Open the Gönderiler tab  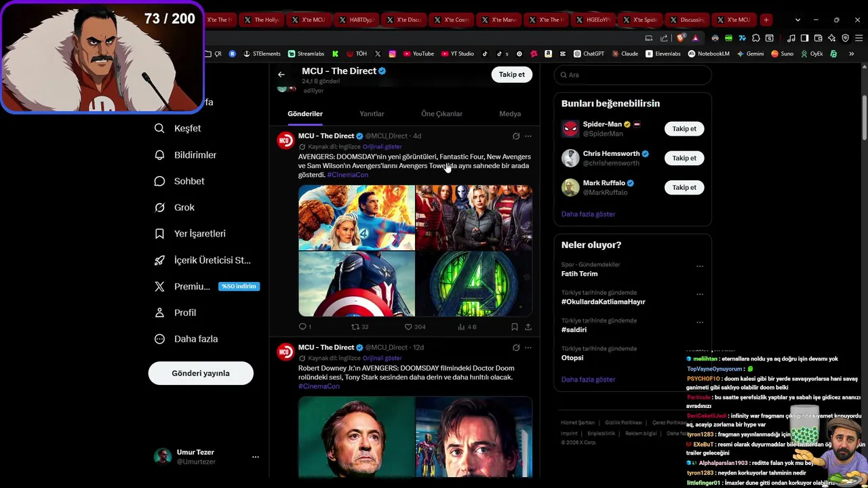(x=305, y=114)
